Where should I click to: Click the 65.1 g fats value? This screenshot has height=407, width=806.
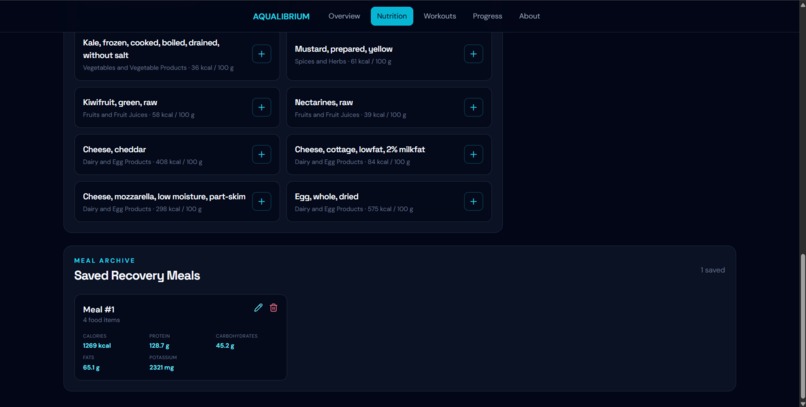coord(91,367)
